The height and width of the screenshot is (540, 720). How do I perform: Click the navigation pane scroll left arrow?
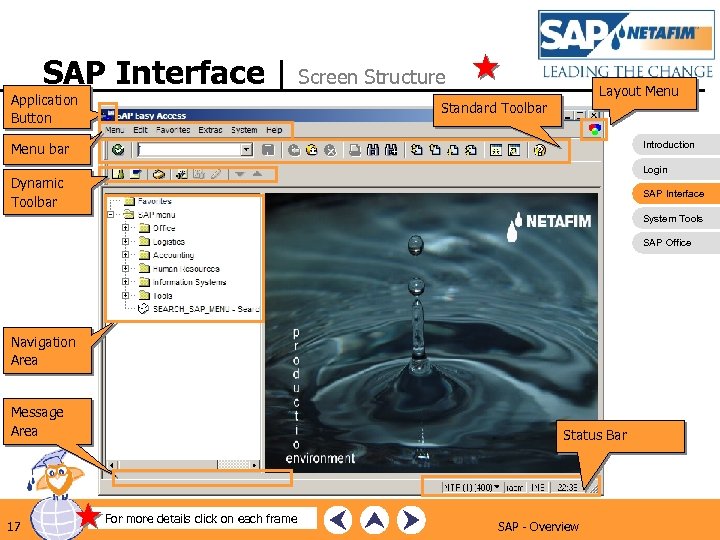tap(111, 465)
